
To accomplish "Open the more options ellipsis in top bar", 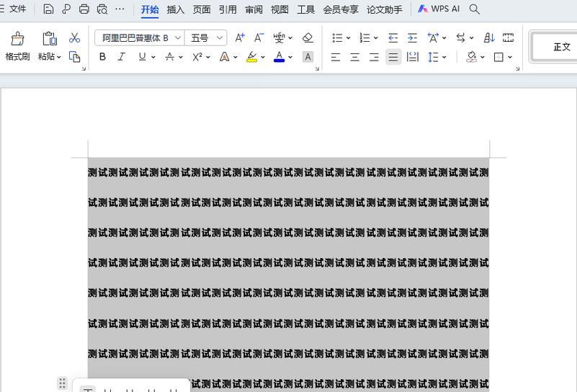I will point(120,9).
